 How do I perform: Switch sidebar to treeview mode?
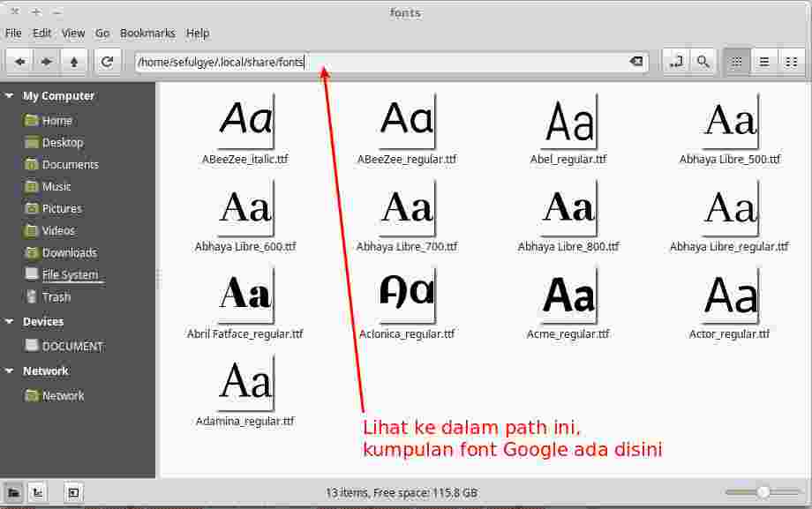36,492
